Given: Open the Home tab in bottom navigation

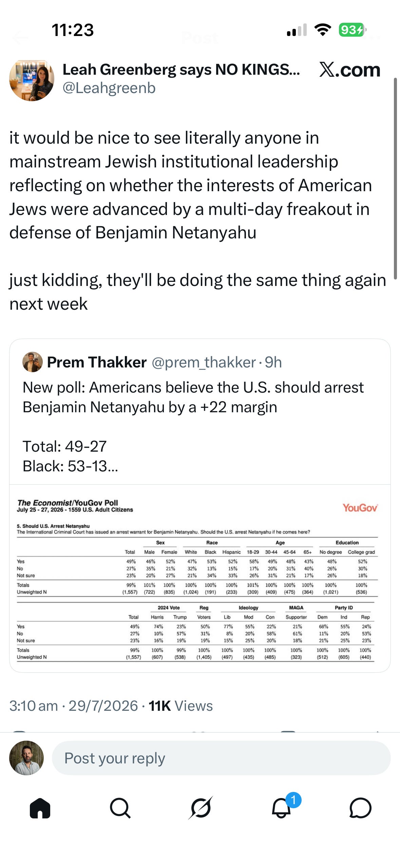Looking at the screenshot, I should tap(40, 808).
